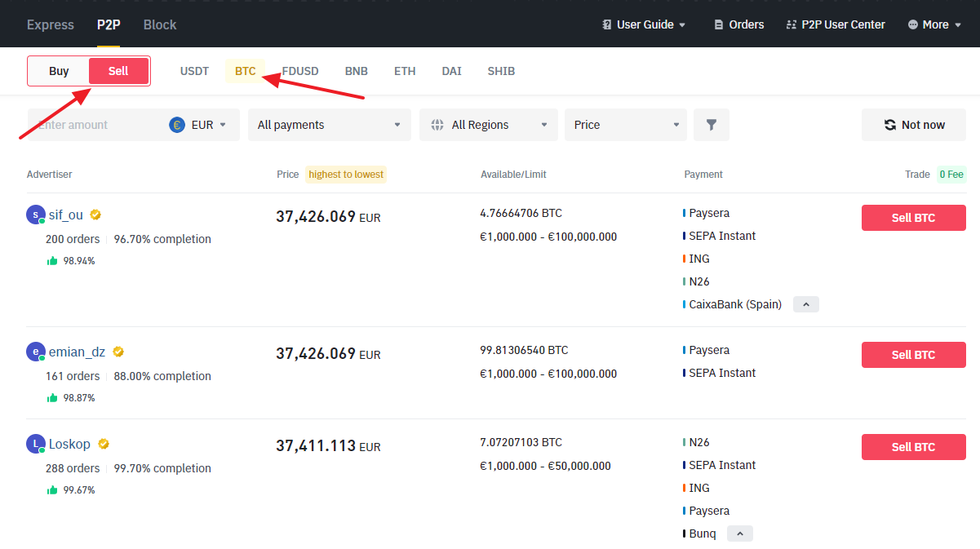Click sif_ou's avatar icon
The width and height of the screenshot is (980, 549).
35,214
